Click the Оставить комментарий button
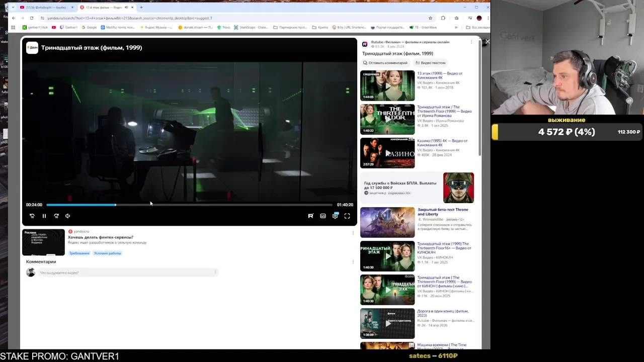Image resolution: width=644 pixels, height=362 pixels. 385,63
